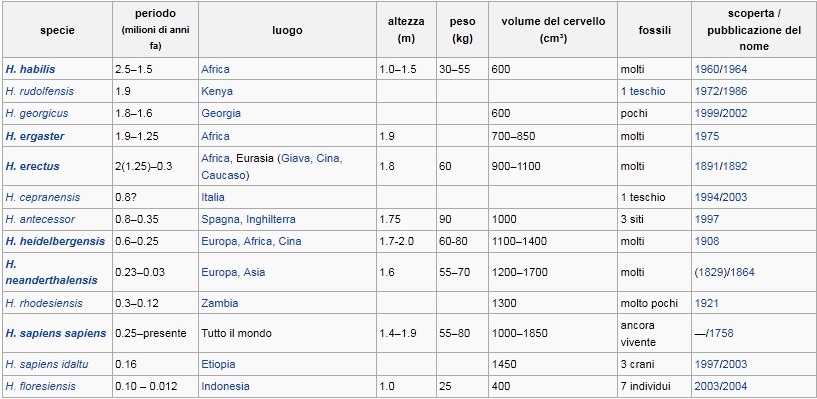The height and width of the screenshot is (399, 817).
Task: Open the H. cepranensis link
Action: coord(43,197)
